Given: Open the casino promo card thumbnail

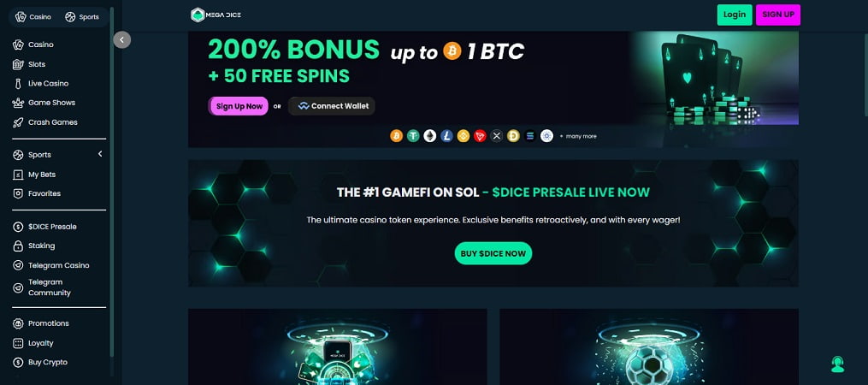Looking at the screenshot, I should (338, 346).
